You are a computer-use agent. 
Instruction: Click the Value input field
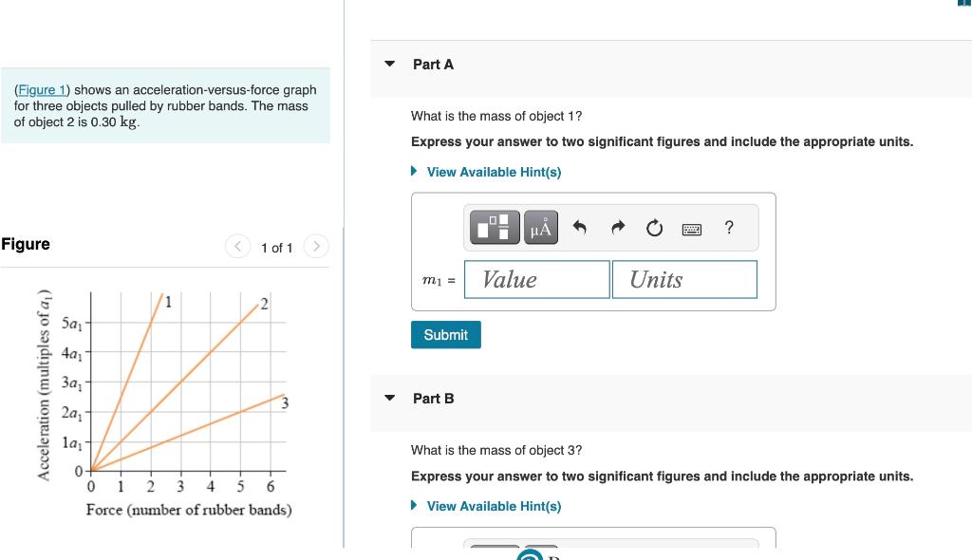(536, 279)
